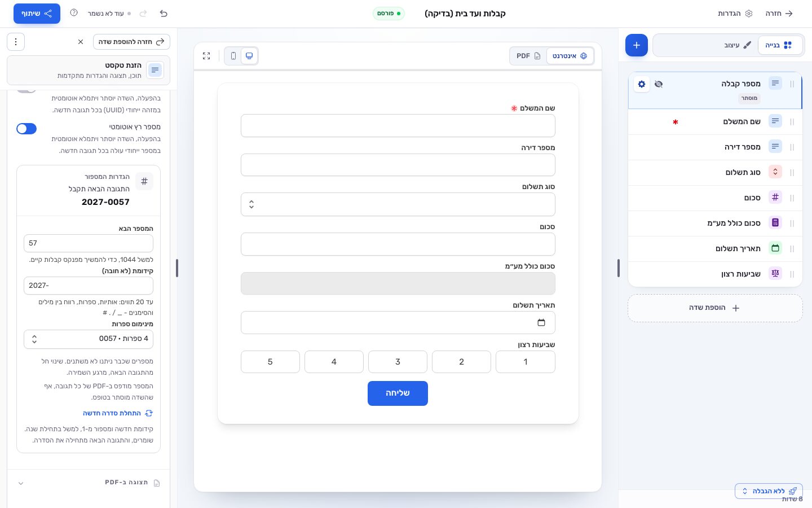Open the מינימום ספרות dropdown
The image size is (812, 508).
coord(89,339)
